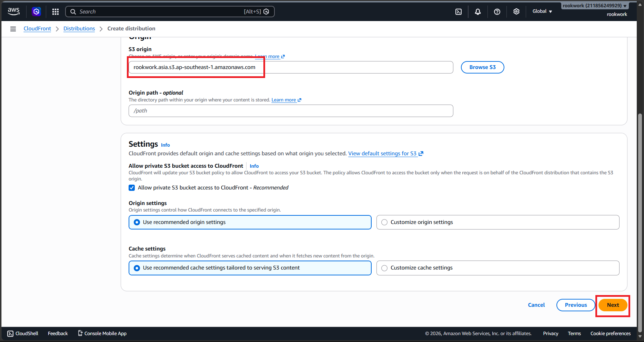This screenshot has width=644, height=342.
Task: Click the Origin path input field
Action: click(291, 111)
